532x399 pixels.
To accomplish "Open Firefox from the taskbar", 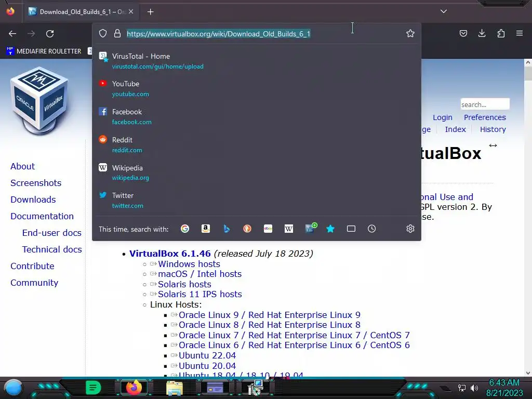I will pyautogui.click(x=134, y=388).
